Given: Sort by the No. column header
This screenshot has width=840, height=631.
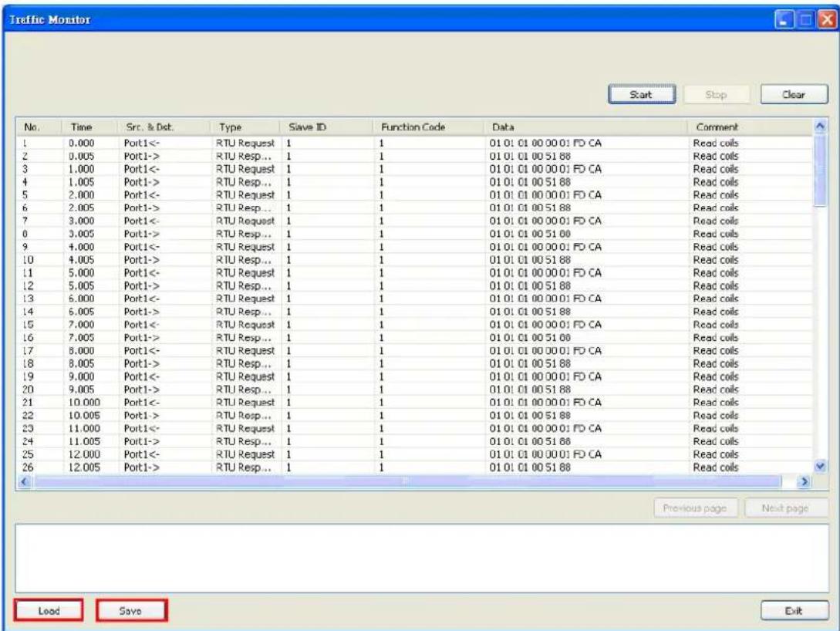Looking at the screenshot, I should (39, 127).
